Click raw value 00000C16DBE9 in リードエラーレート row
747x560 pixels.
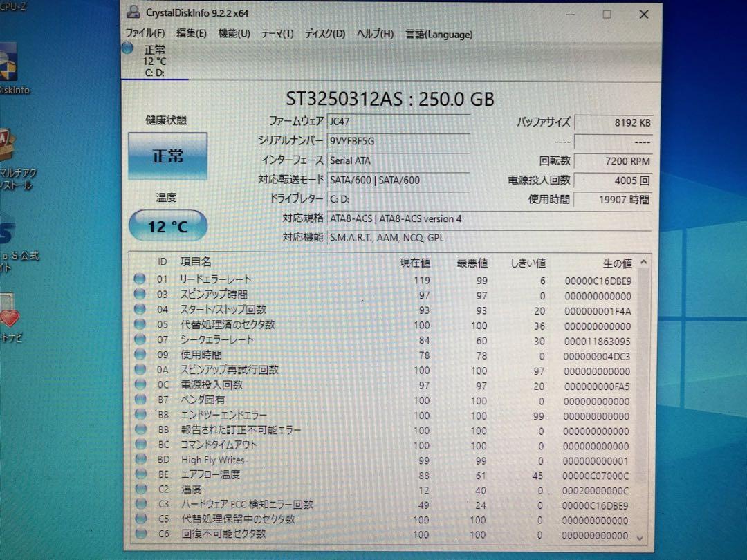click(x=598, y=281)
